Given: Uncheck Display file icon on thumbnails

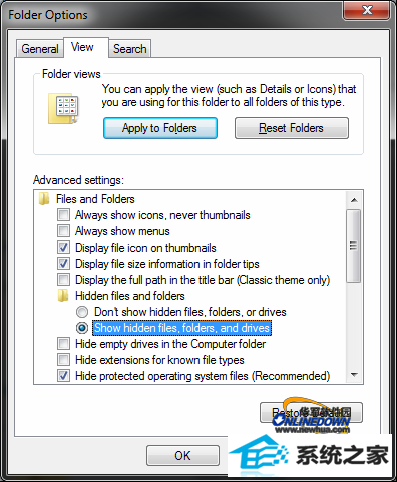Looking at the screenshot, I should pos(63,248).
